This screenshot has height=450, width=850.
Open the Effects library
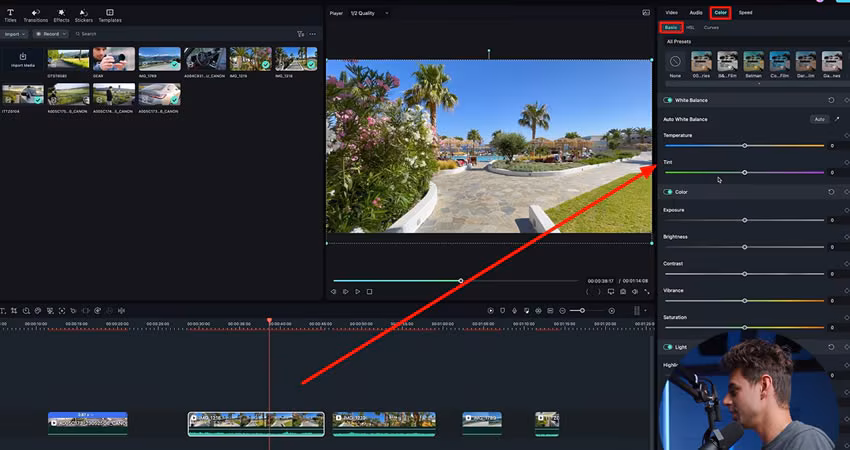click(x=61, y=16)
